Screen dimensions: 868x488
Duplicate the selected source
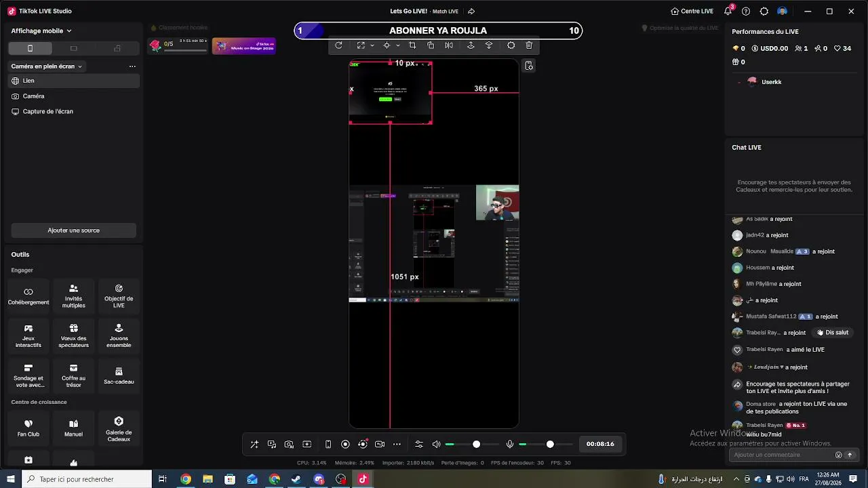tap(431, 45)
